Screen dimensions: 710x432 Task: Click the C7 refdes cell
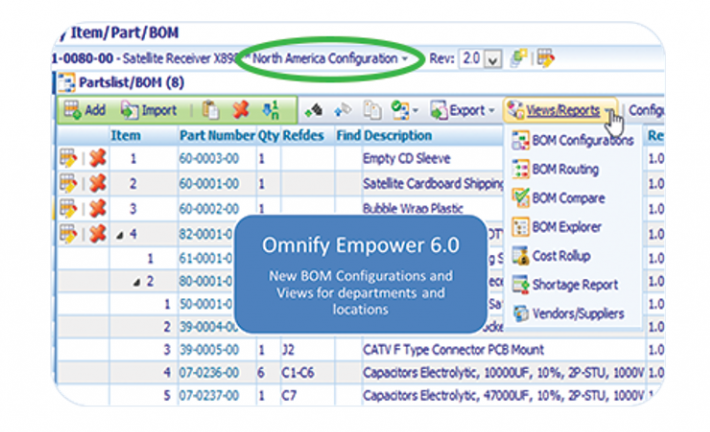[289, 395]
